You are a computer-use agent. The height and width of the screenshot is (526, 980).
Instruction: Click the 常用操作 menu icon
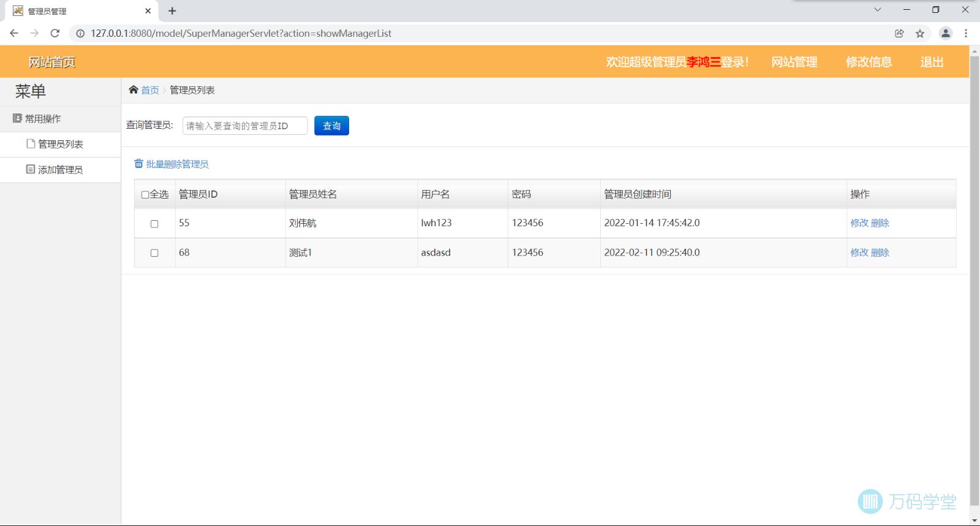tap(17, 118)
